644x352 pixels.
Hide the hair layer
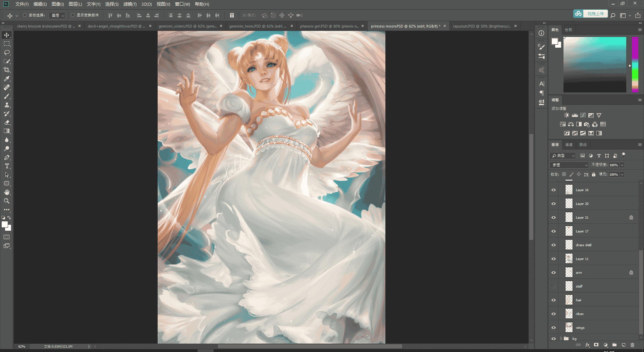point(553,300)
